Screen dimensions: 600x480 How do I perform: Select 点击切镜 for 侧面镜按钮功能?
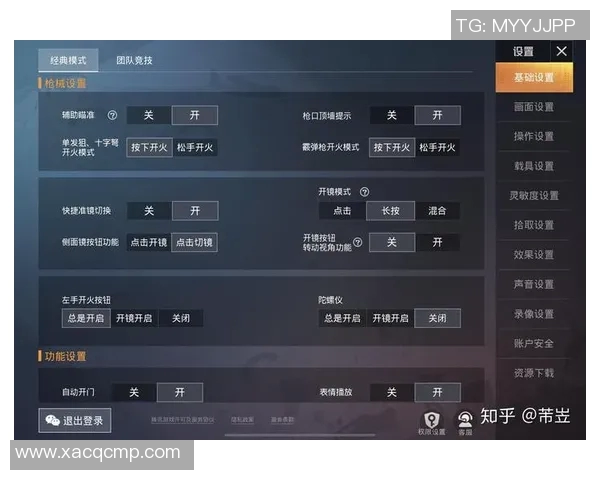(194, 242)
